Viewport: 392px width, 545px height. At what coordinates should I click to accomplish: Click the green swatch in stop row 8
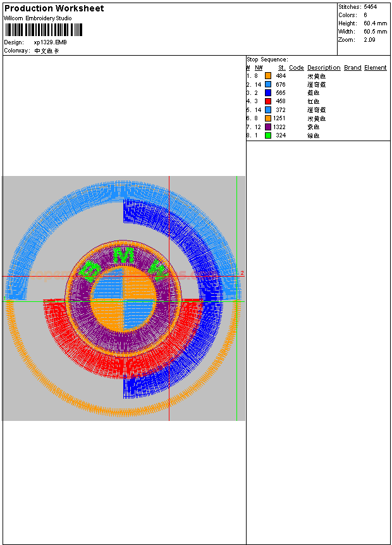point(267,135)
